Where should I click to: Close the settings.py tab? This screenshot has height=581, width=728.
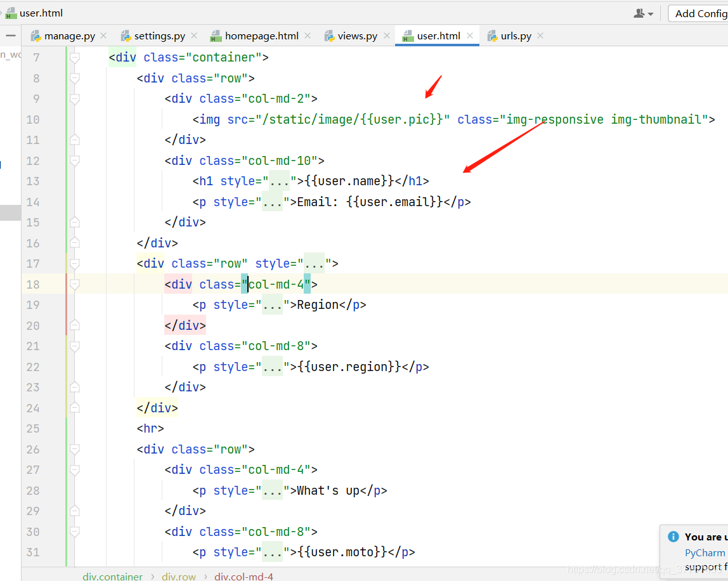(194, 36)
